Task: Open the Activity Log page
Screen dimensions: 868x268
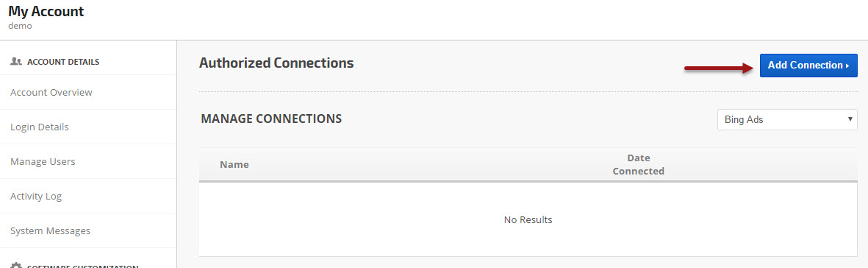Action: (36, 196)
